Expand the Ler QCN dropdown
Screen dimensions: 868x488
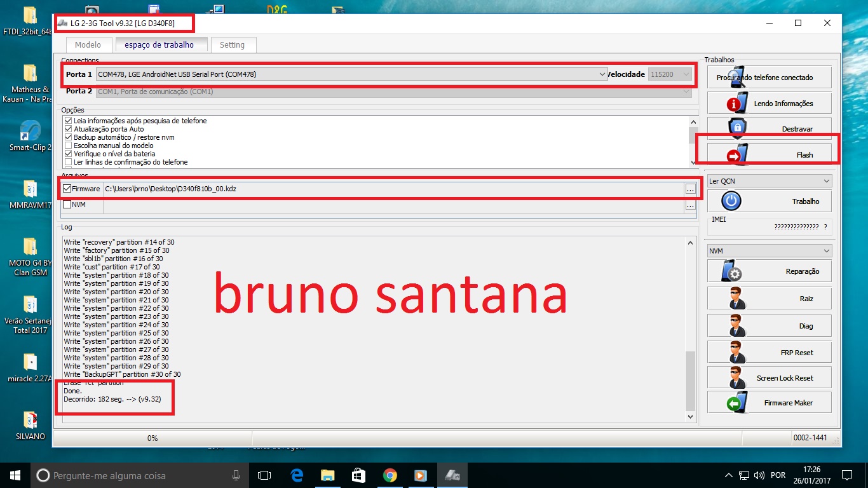(x=769, y=181)
